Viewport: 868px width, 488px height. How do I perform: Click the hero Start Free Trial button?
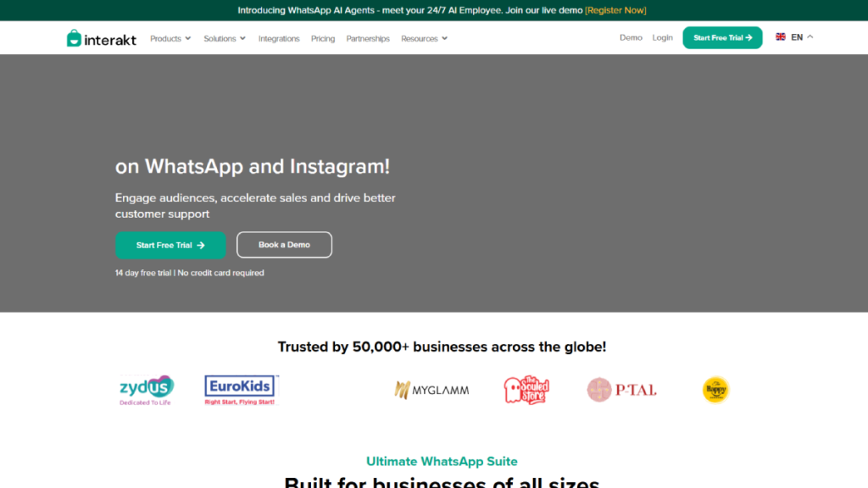pyautogui.click(x=170, y=245)
